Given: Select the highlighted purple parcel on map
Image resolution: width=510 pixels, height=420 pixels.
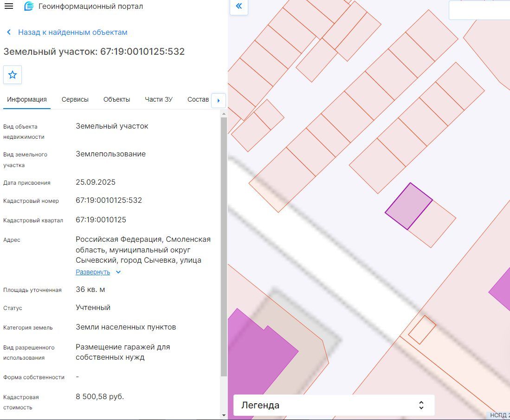Looking at the screenshot, I should [x=409, y=206].
